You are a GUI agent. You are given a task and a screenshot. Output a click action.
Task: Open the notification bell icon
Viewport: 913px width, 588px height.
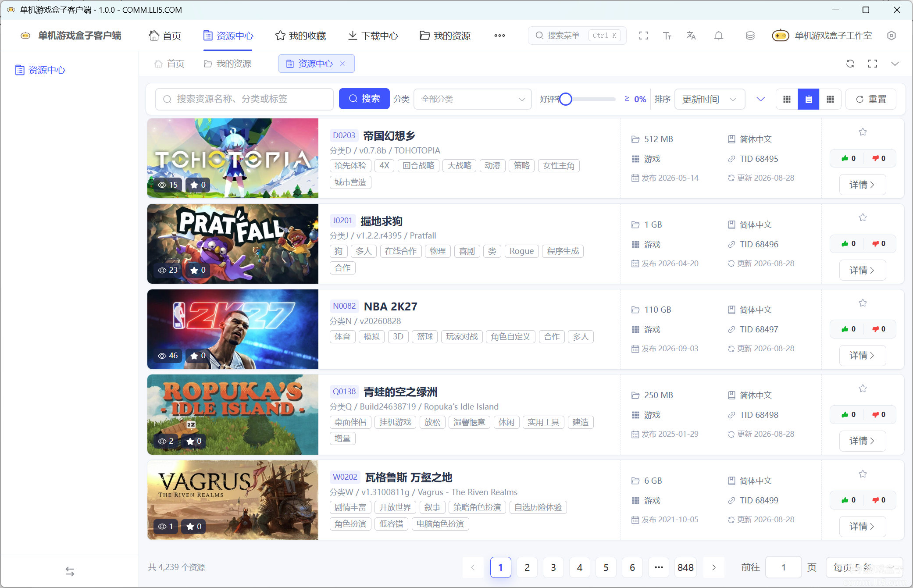719,36
